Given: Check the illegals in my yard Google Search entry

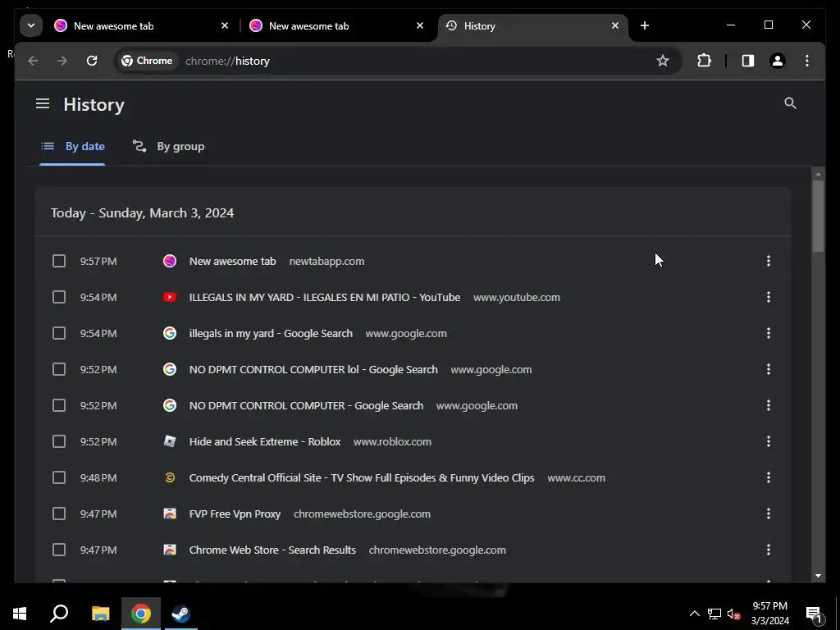Looking at the screenshot, I should (59, 333).
